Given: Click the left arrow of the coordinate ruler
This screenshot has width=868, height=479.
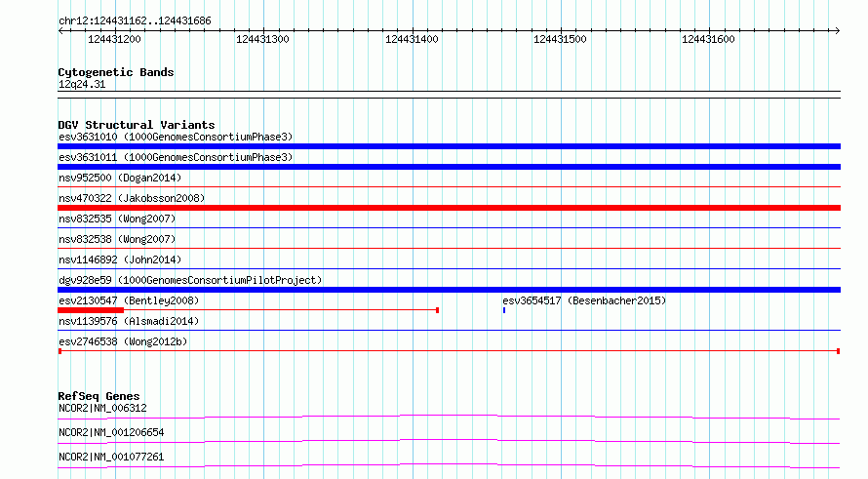Looking at the screenshot, I should pos(60,31).
